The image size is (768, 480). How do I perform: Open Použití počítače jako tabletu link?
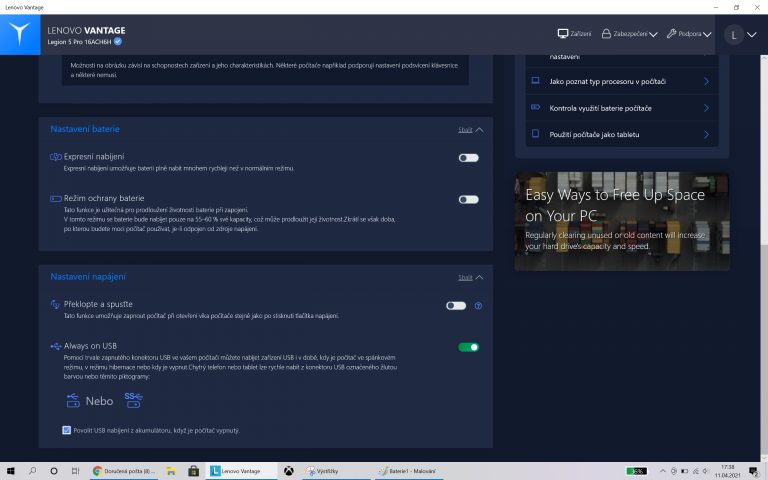coord(620,134)
